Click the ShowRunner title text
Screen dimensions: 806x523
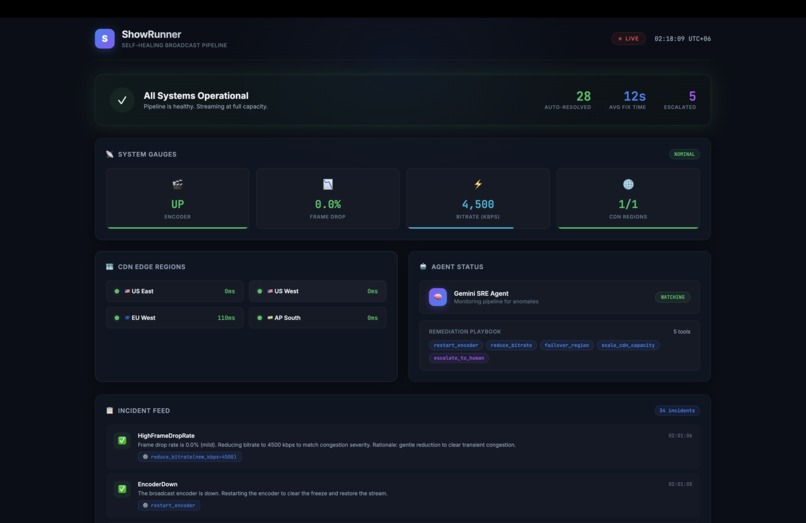coord(151,34)
